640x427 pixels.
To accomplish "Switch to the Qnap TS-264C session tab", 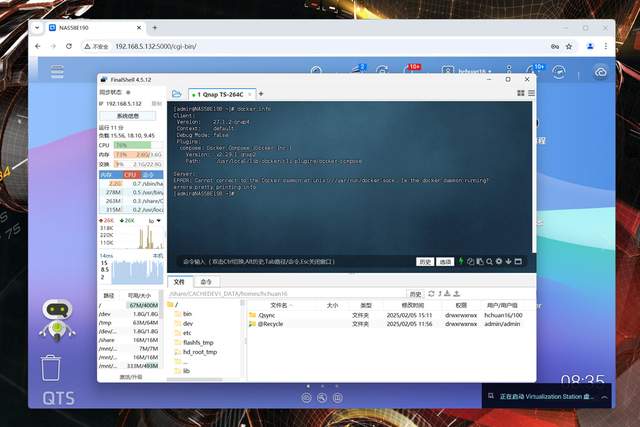I will pos(222,94).
